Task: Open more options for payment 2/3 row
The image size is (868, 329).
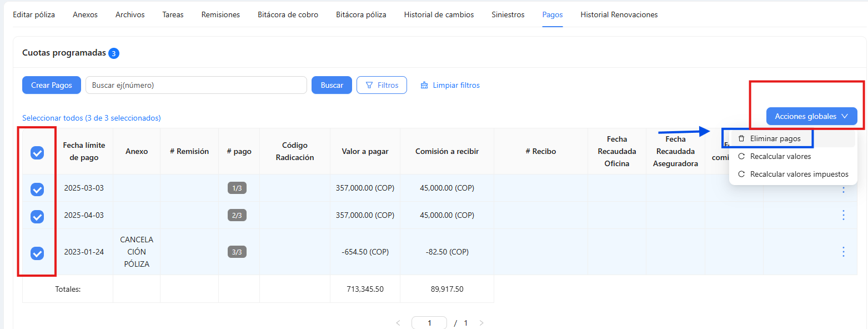Action: [x=843, y=215]
